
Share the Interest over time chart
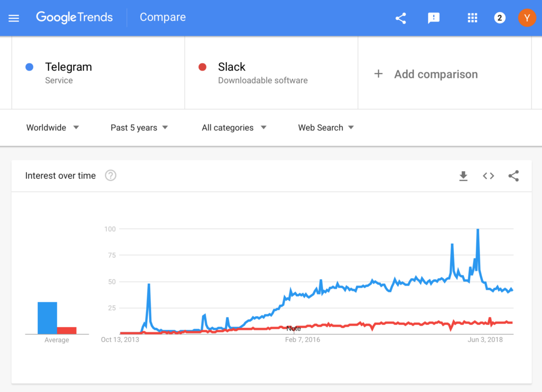[514, 176]
